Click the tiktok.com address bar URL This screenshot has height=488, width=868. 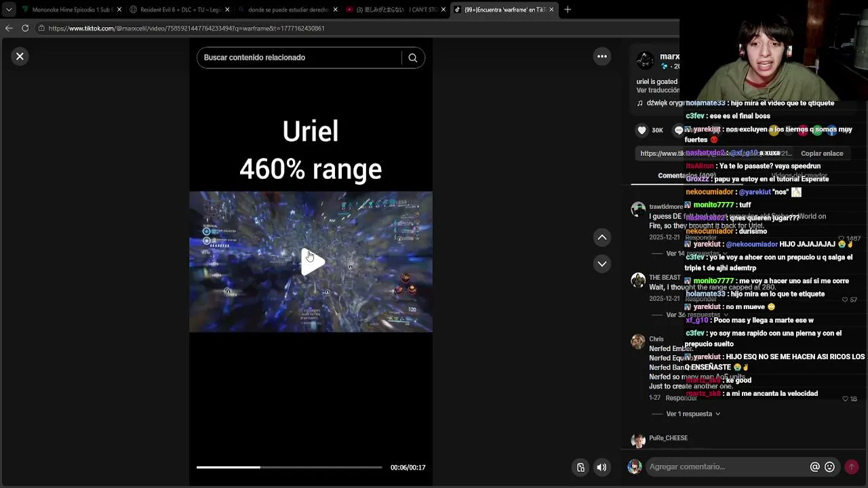click(x=186, y=28)
